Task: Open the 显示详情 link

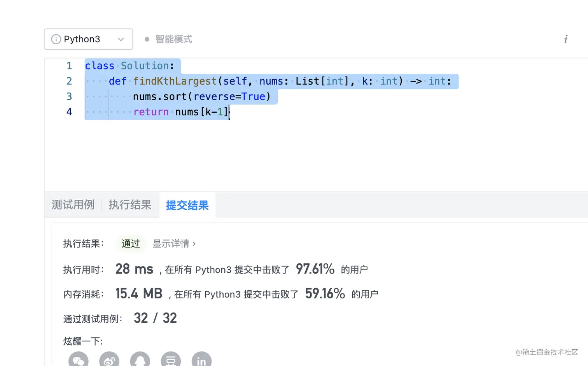Action: point(171,244)
